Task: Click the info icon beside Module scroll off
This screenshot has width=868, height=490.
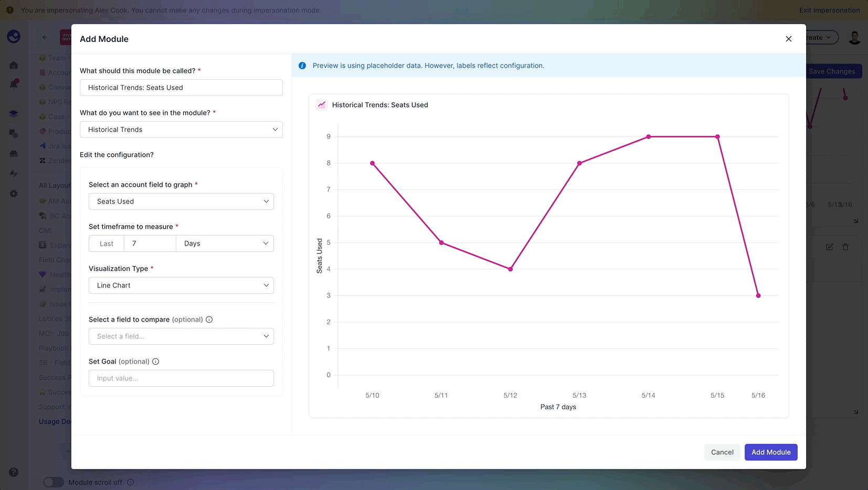Action: pos(130,482)
